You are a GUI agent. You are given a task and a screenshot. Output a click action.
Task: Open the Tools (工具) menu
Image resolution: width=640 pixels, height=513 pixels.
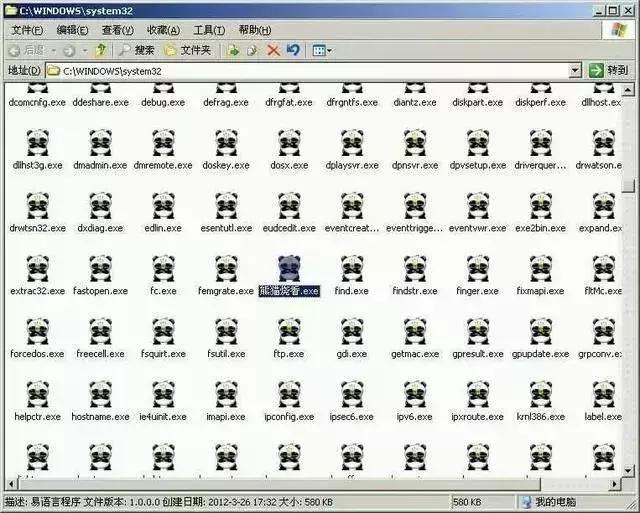coord(209,30)
